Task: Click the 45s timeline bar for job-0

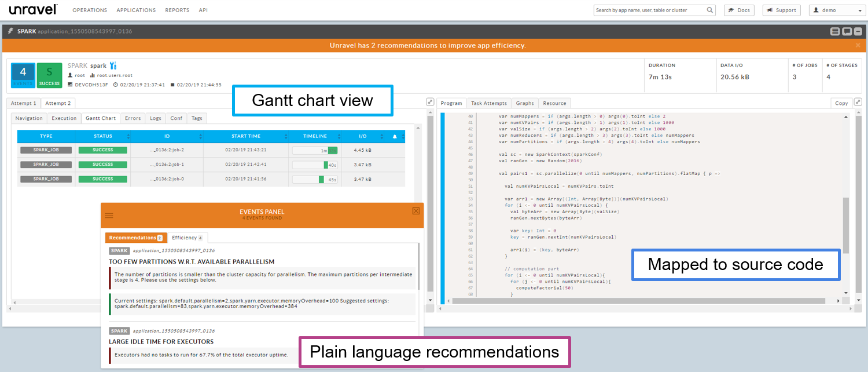Action: [x=315, y=179]
